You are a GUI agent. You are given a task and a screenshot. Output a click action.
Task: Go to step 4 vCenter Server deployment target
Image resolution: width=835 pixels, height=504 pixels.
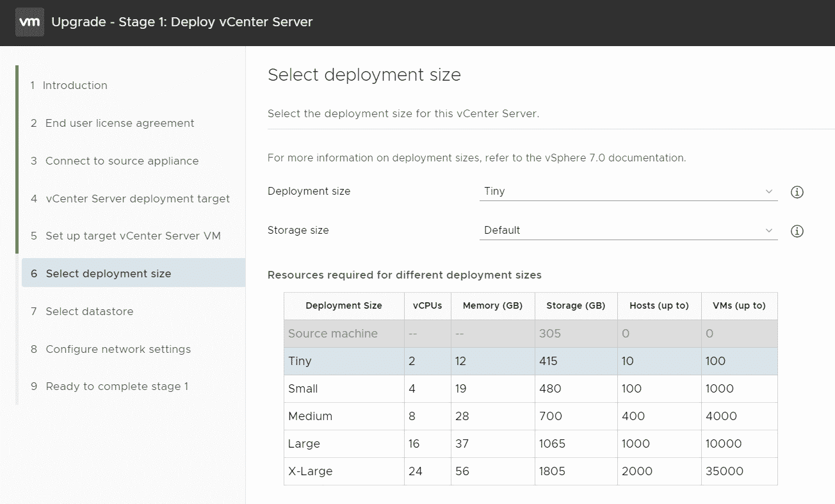pyautogui.click(x=130, y=199)
